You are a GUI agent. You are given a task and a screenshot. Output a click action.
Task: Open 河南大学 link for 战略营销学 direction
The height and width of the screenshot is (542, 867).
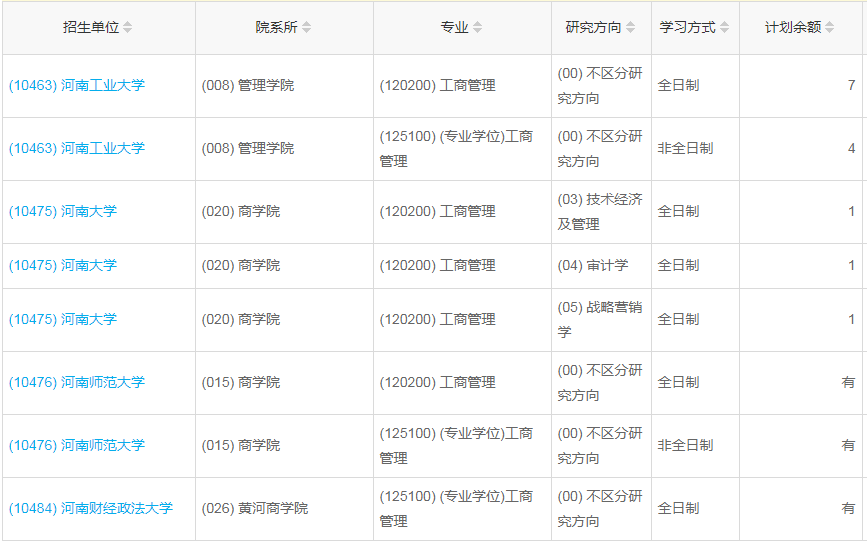(63, 320)
